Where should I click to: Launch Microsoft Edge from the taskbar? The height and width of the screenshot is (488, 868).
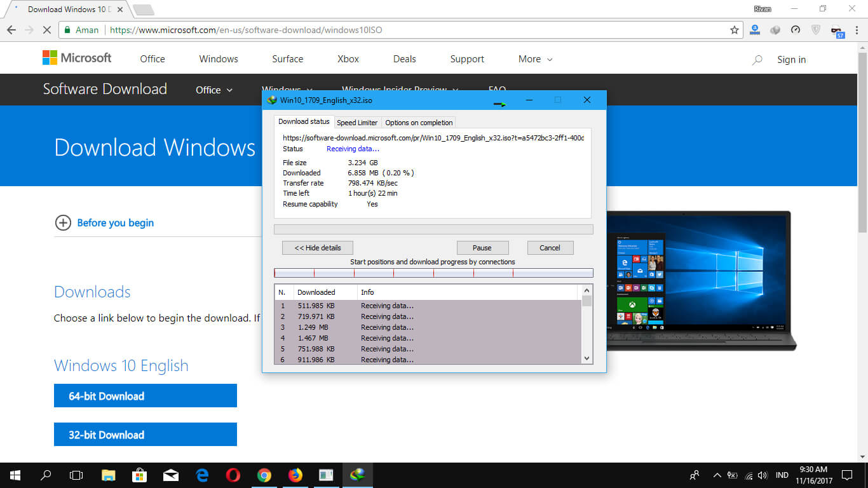coord(202,475)
